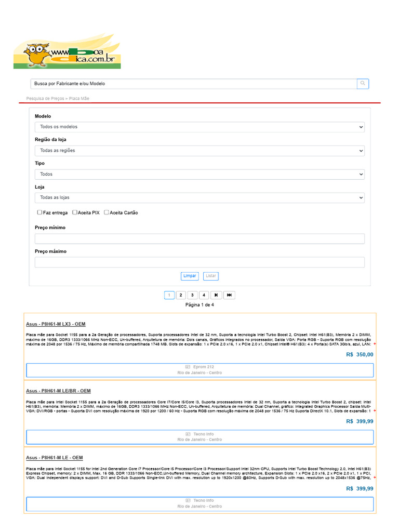This screenshot has width=399, height=532.
Task: Click the R$ 350,00 price
Action: click(x=360, y=354)
